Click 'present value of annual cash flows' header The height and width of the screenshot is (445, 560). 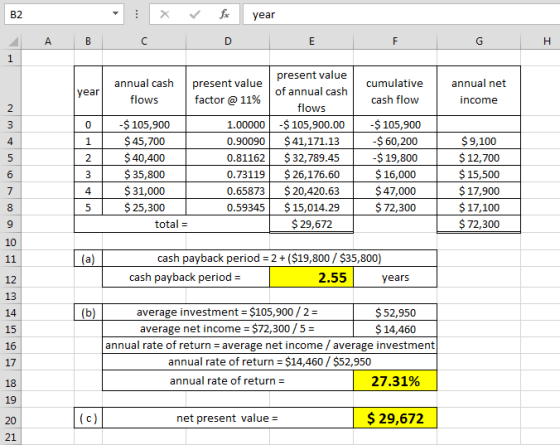pos(311,91)
